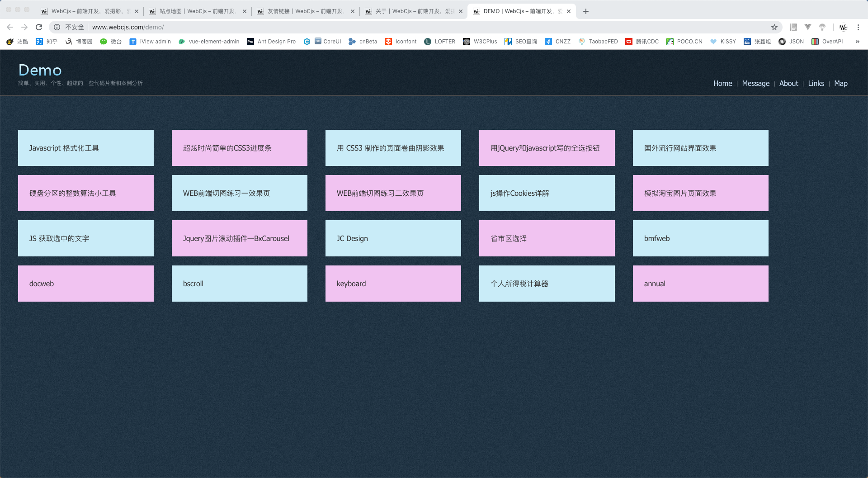Screen dimensions: 868x478
Task: Go back with the back arrow
Action: click(x=10, y=27)
